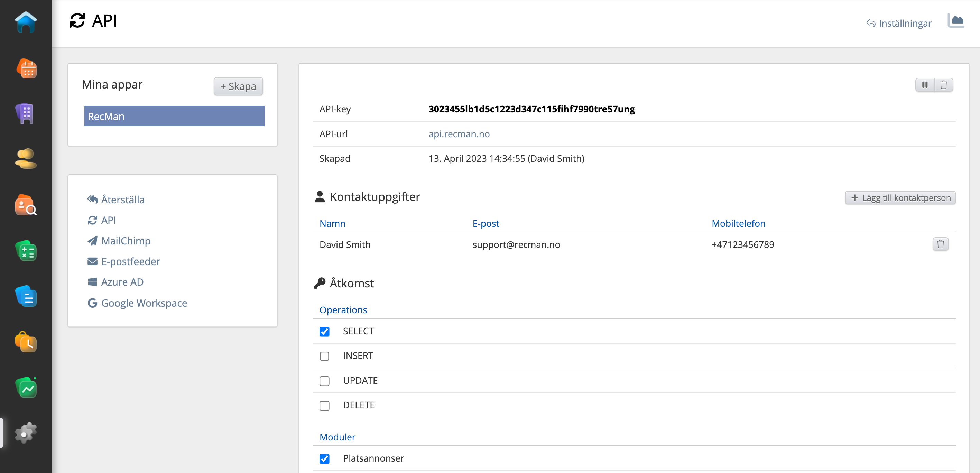Open the api.recman.no link

pos(459,134)
